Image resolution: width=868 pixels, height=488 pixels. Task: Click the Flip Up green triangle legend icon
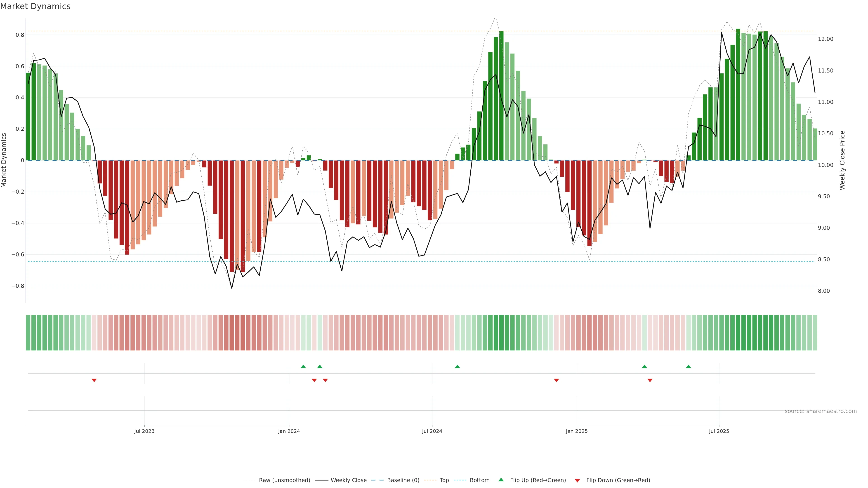coord(501,480)
